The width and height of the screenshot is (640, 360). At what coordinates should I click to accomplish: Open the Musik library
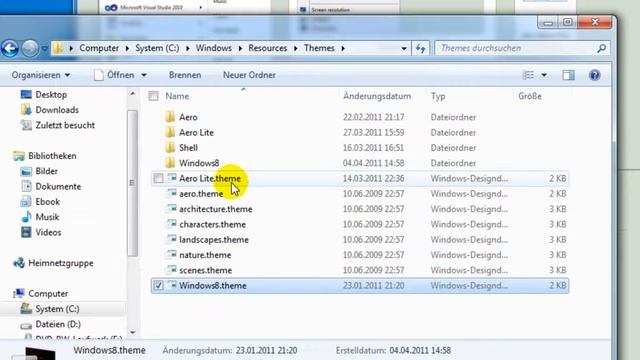40,217
